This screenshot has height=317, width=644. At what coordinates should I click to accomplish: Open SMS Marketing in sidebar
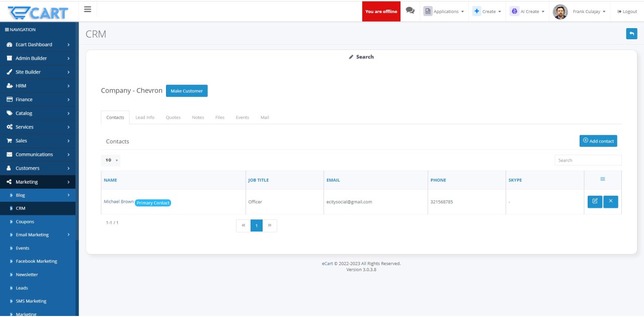pyautogui.click(x=38, y=301)
